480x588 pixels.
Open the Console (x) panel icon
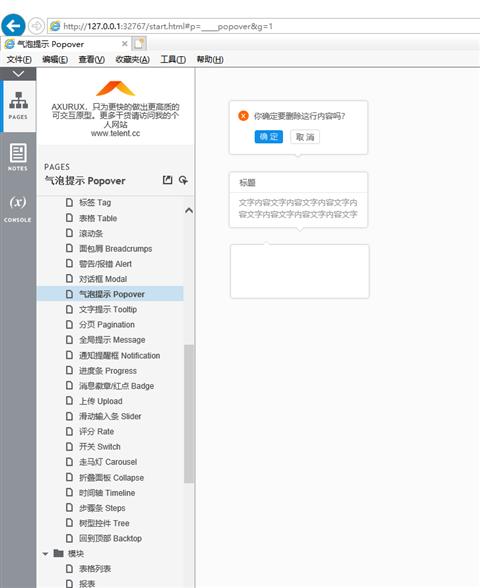coord(18,208)
